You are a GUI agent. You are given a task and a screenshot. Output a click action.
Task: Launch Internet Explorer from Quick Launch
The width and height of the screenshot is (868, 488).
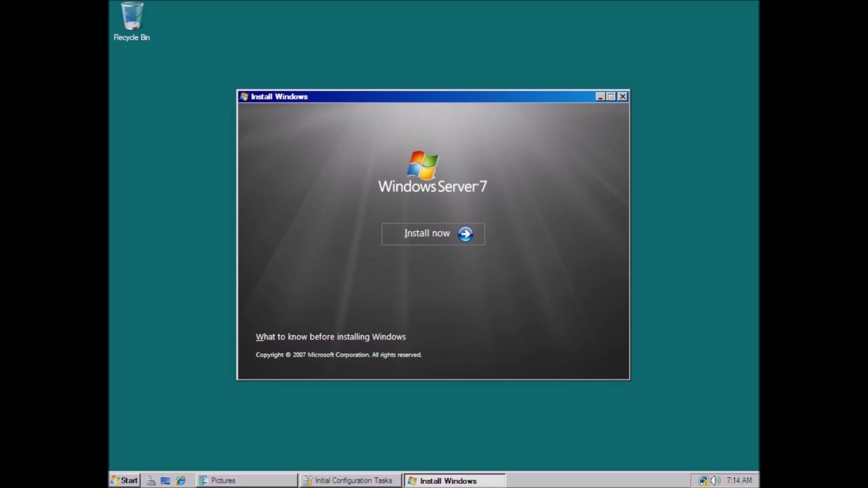click(x=180, y=481)
